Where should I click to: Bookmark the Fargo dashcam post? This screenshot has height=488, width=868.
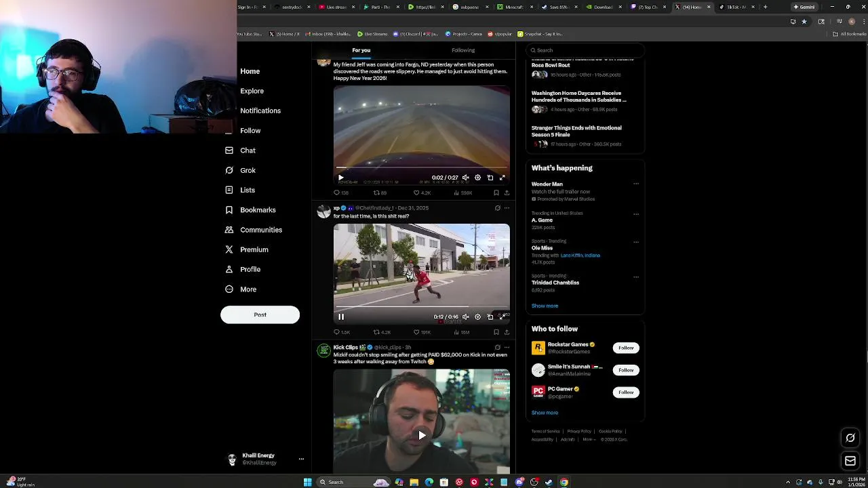496,192
